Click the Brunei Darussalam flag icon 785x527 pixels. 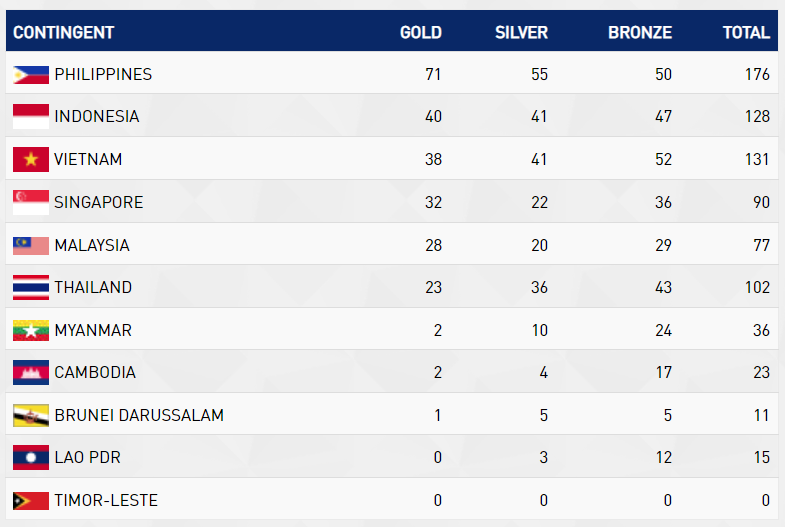[x=31, y=415]
